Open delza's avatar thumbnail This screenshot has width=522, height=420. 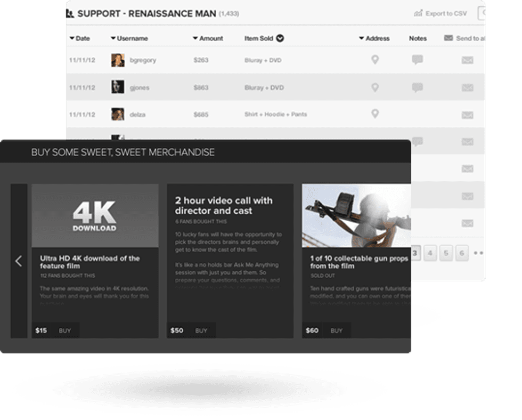118,114
